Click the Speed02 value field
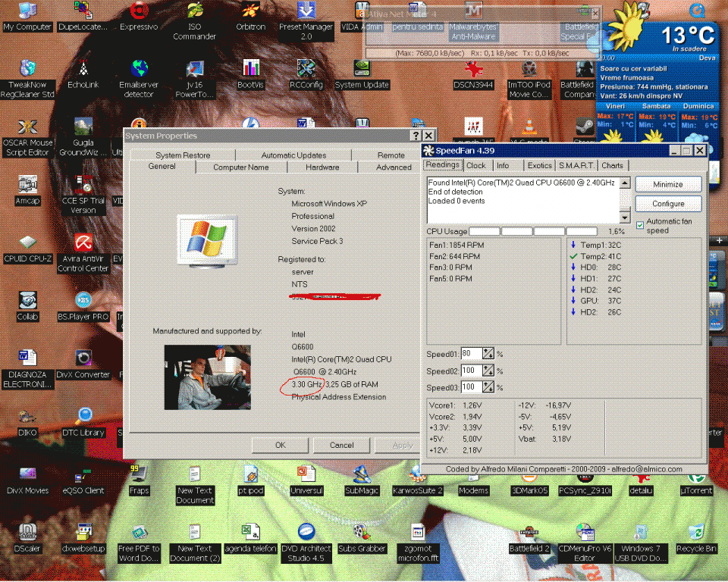The image size is (728, 582). coord(472,371)
